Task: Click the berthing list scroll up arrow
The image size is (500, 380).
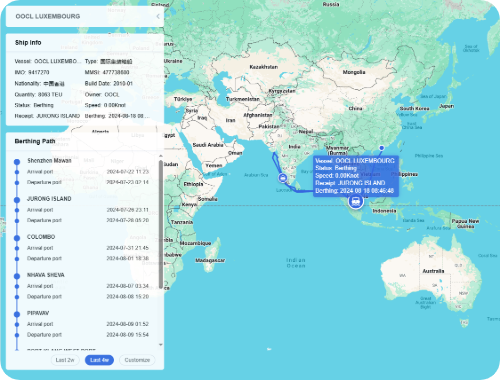Action: click(161, 156)
